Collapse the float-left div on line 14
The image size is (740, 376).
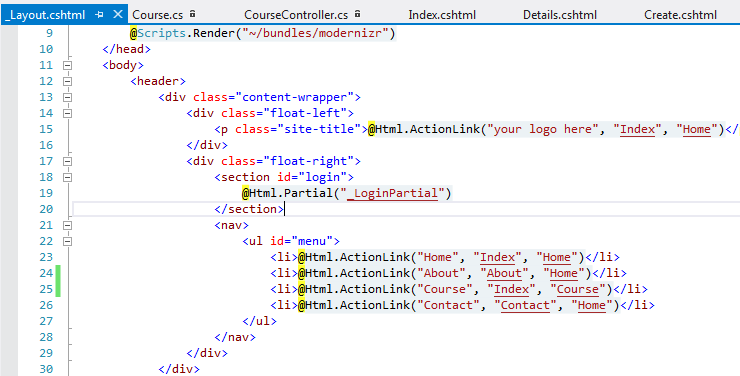click(67, 113)
